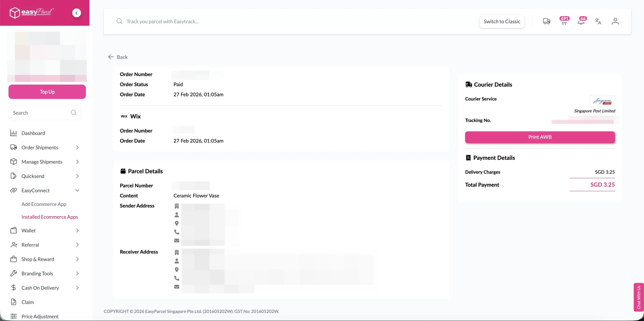
Task: Click the Singapore Post courier logo
Action: point(602,101)
